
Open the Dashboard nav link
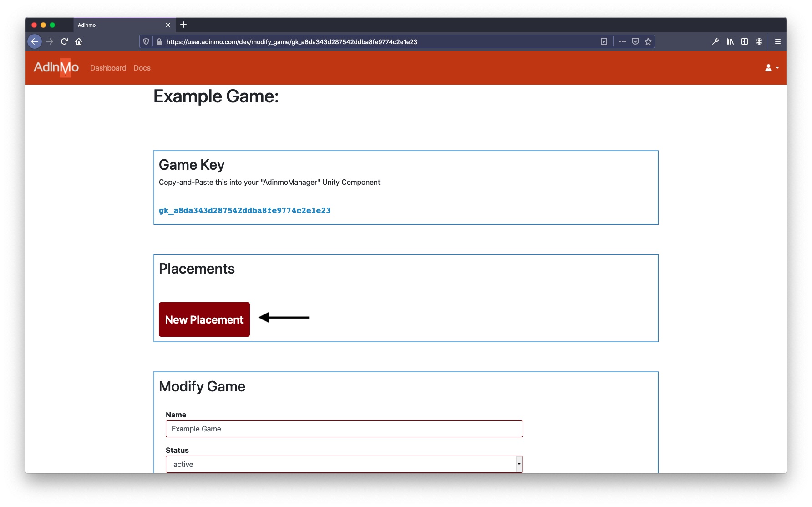tap(108, 68)
